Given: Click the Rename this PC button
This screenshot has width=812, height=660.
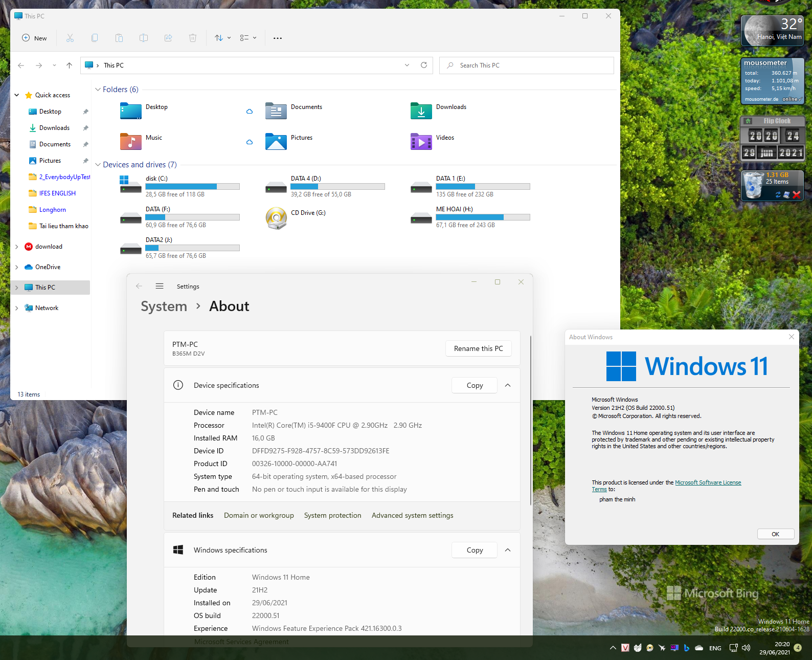Looking at the screenshot, I should click(479, 348).
